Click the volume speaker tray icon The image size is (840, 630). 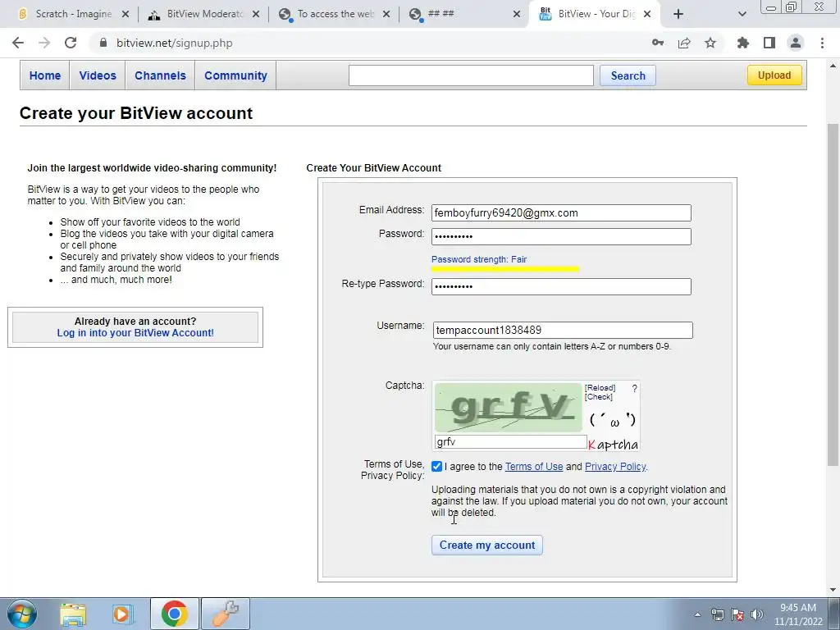(757, 614)
